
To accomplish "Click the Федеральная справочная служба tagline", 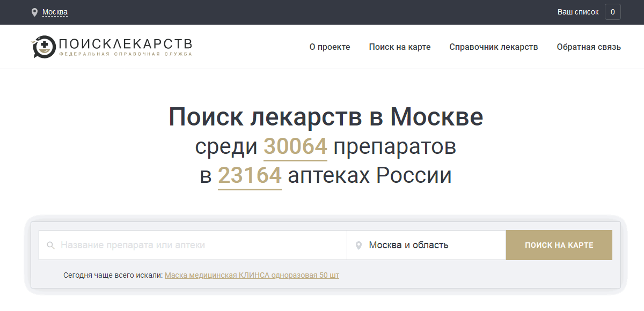I will 125,54.
